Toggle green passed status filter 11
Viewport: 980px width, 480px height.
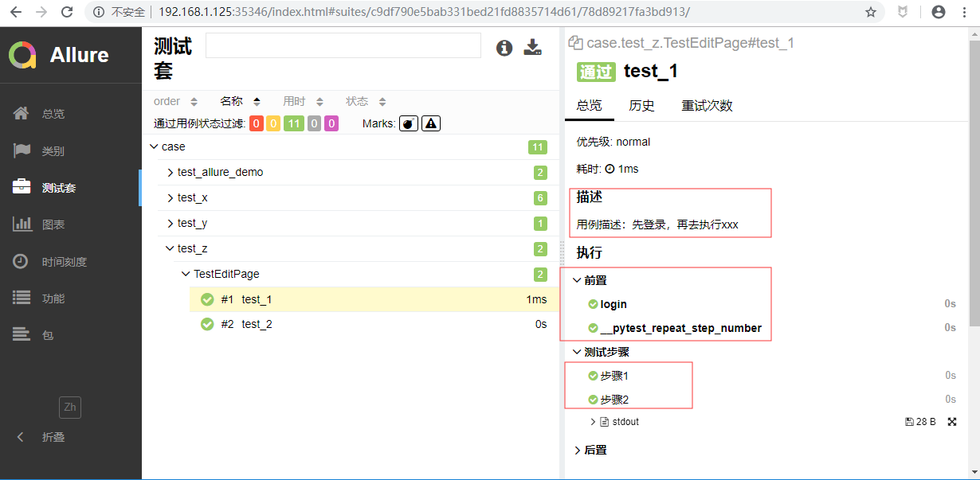click(x=294, y=123)
